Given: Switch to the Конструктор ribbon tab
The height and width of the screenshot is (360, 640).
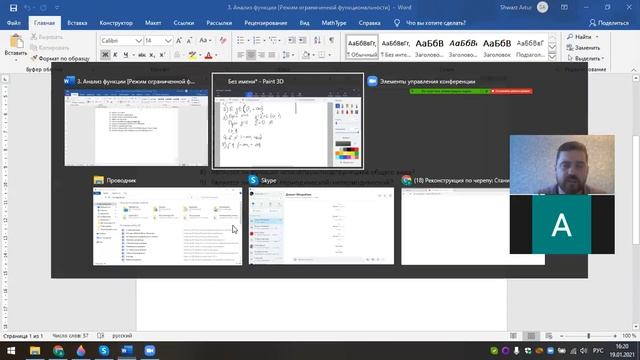Looking at the screenshot, I should [116, 23].
